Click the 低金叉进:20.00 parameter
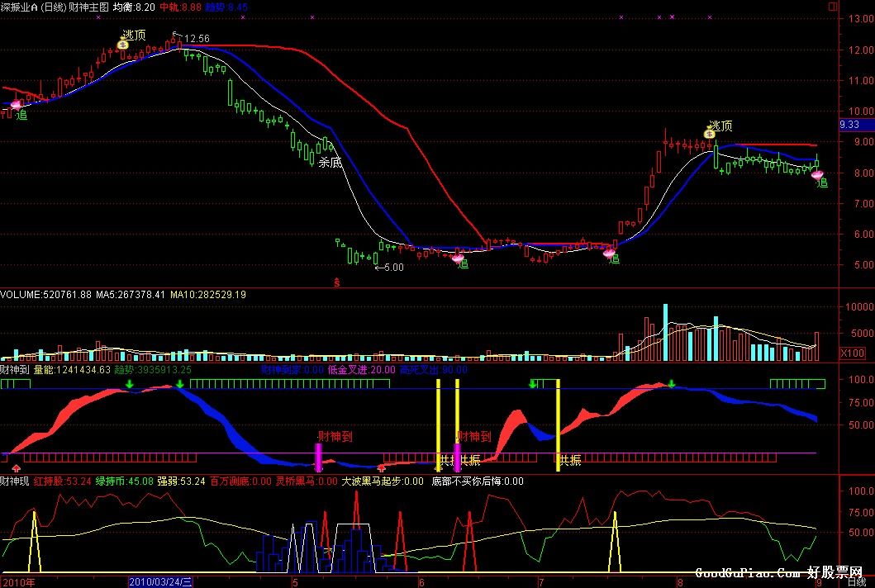The image size is (875, 588). (362, 369)
